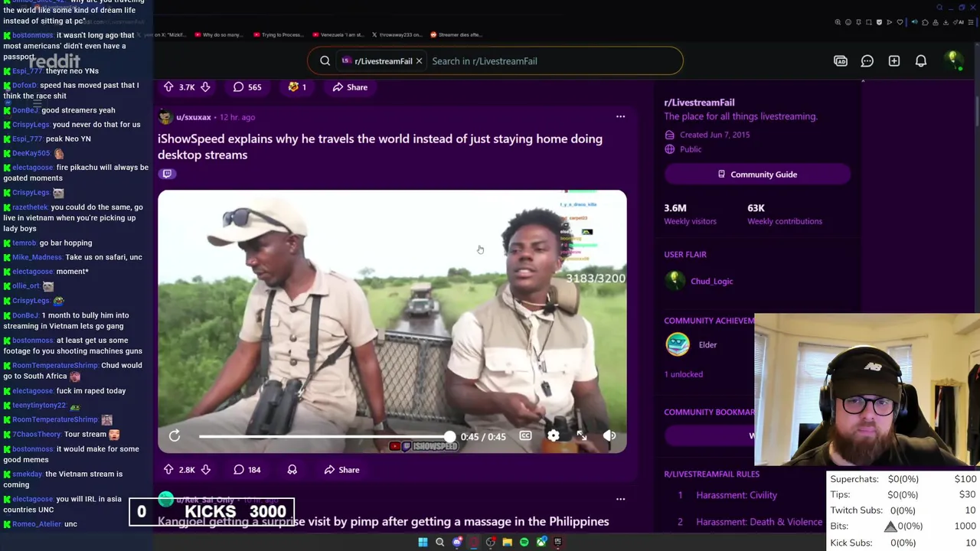Open Windows taskbar search
Screen dimensions: 980x551
tap(439, 542)
